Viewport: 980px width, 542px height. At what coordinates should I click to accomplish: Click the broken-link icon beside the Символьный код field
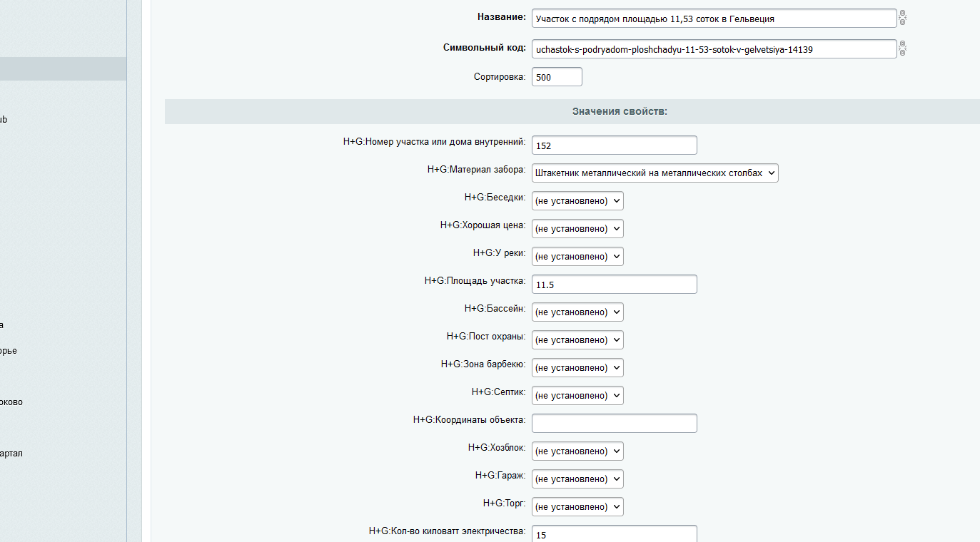[x=902, y=48]
